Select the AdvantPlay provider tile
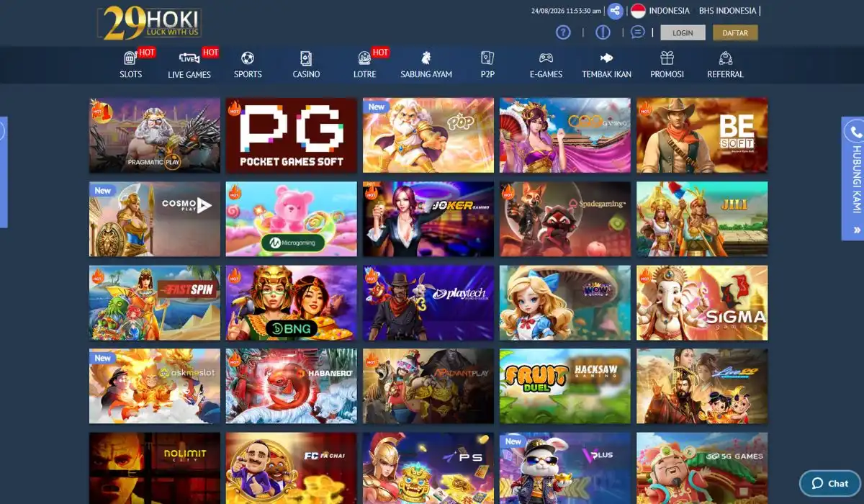 (x=428, y=387)
